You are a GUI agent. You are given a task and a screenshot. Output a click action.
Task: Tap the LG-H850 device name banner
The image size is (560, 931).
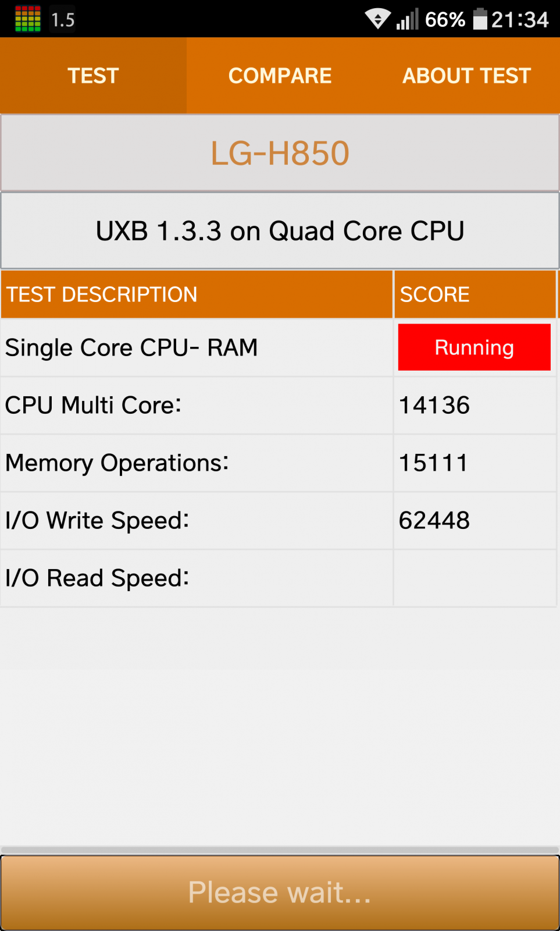(x=280, y=153)
